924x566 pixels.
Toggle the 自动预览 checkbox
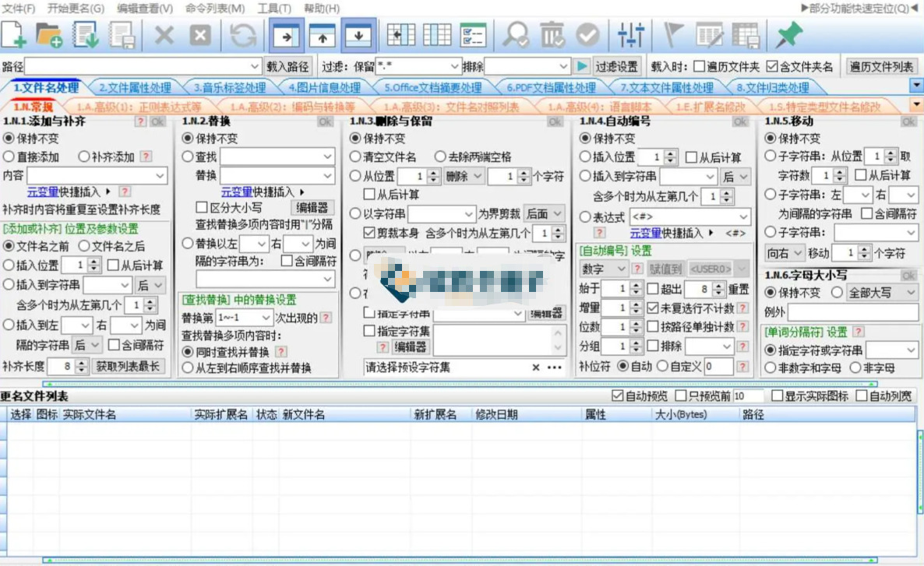click(x=617, y=395)
